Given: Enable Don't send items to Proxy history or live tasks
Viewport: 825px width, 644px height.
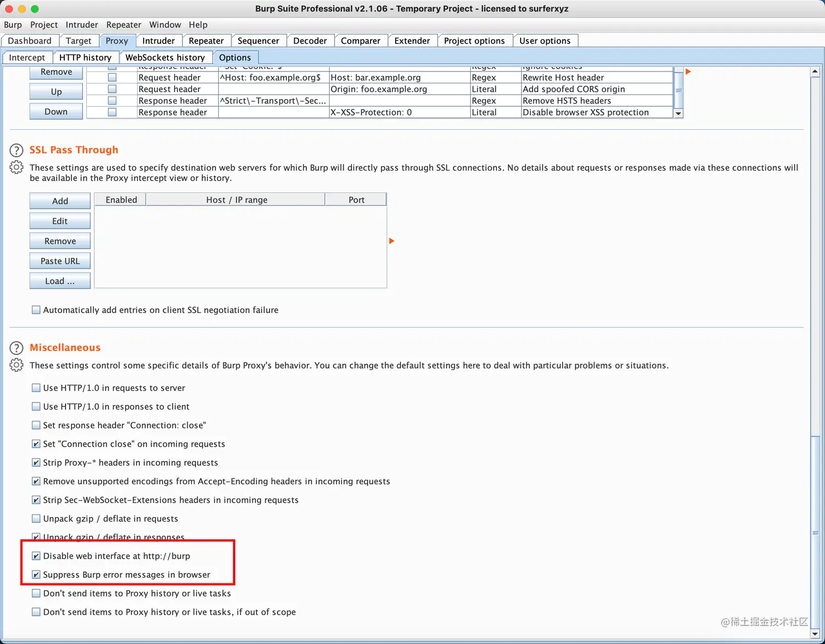Looking at the screenshot, I should click(36, 593).
